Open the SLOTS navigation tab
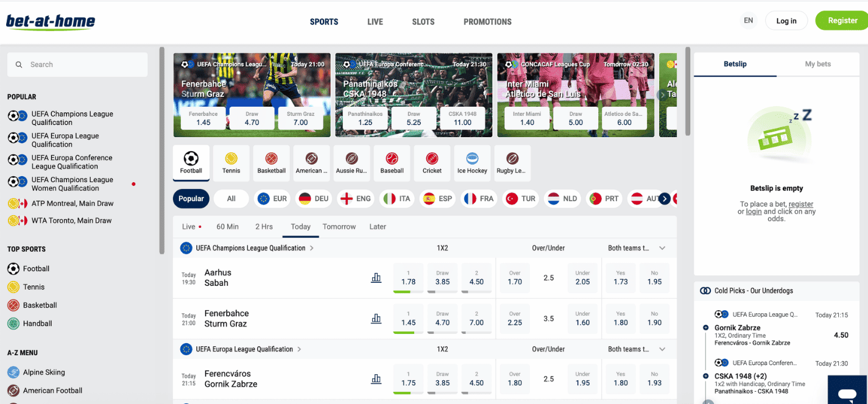This screenshot has width=868, height=404. pos(423,21)
